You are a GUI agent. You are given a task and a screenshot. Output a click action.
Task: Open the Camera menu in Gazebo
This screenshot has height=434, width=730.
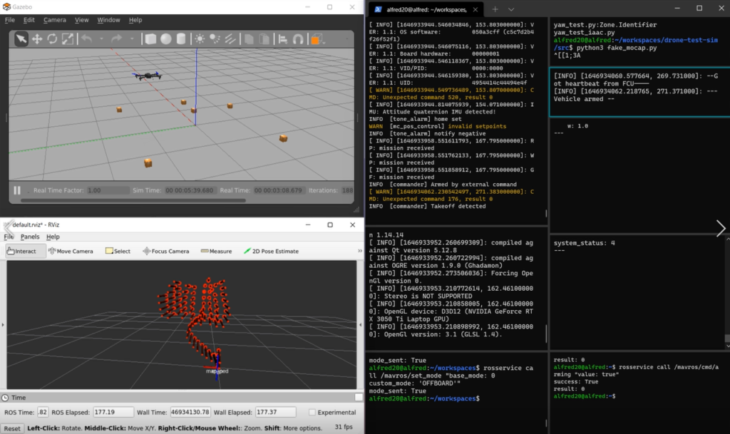click(x=55, y=19)
